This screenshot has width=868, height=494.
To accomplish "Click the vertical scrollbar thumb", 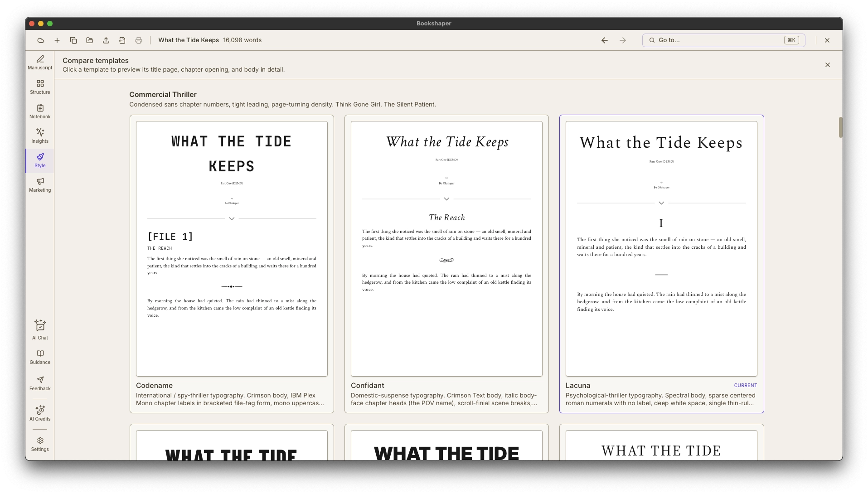I will point(841,127).
